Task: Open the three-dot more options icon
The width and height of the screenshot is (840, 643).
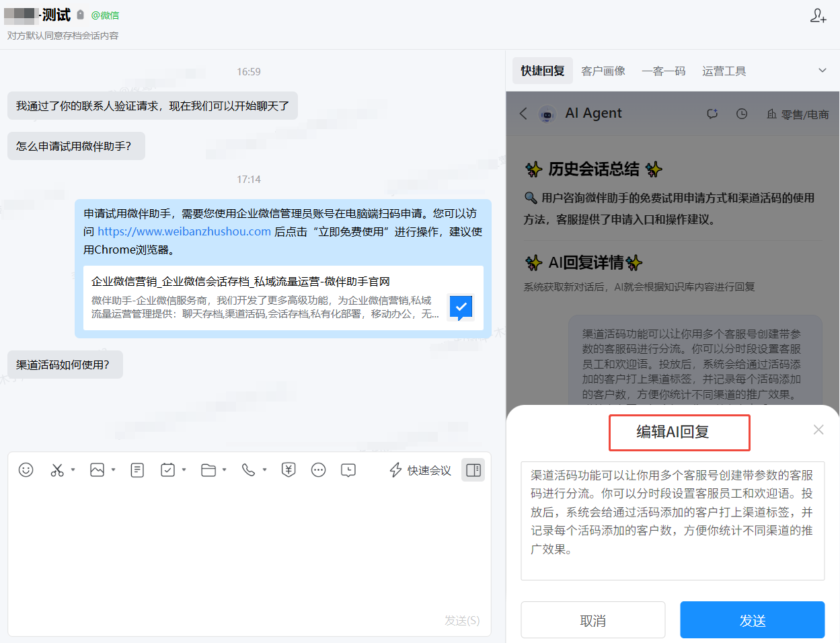Action: 319,470
